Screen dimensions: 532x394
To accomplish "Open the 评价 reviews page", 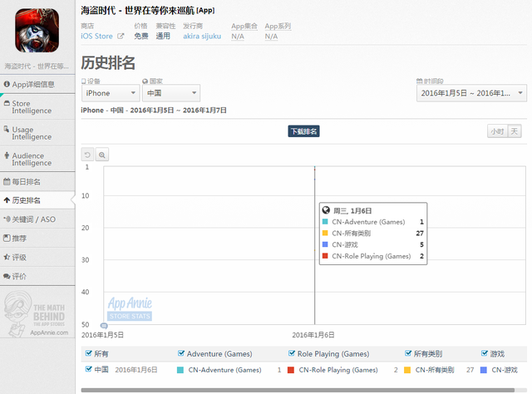I will pos(37,276).
